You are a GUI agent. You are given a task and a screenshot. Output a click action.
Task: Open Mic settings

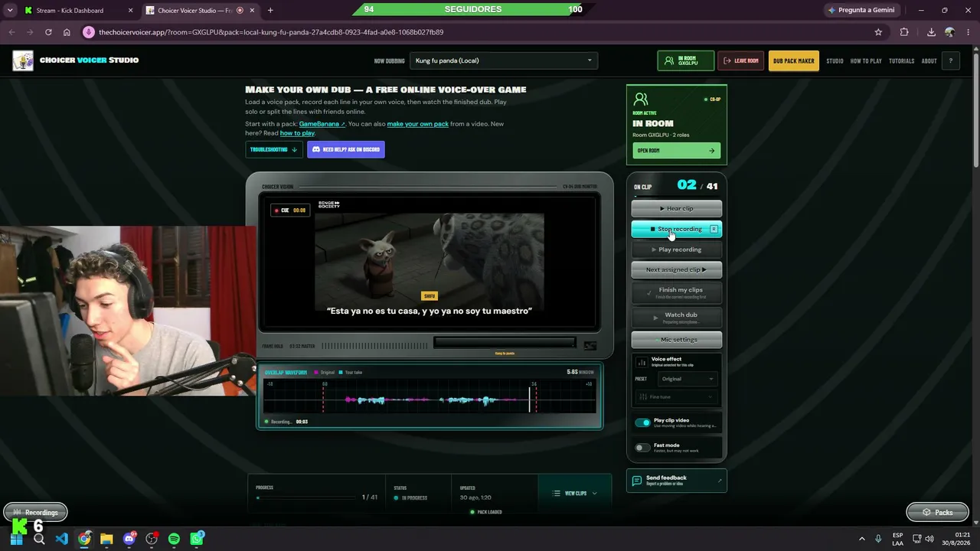[677, 340]
